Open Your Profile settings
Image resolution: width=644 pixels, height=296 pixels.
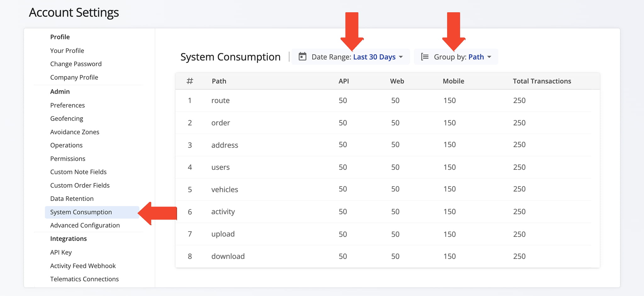point(67,51)
